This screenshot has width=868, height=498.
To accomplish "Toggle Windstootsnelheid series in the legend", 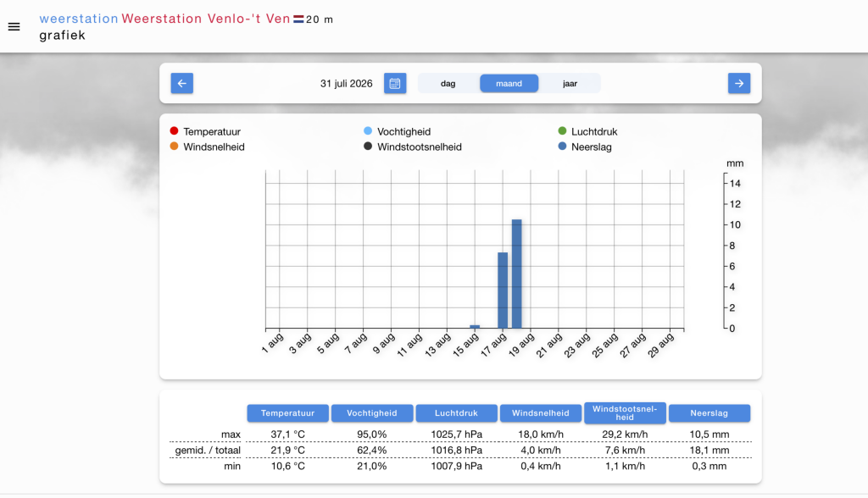I will pos(413,147).
